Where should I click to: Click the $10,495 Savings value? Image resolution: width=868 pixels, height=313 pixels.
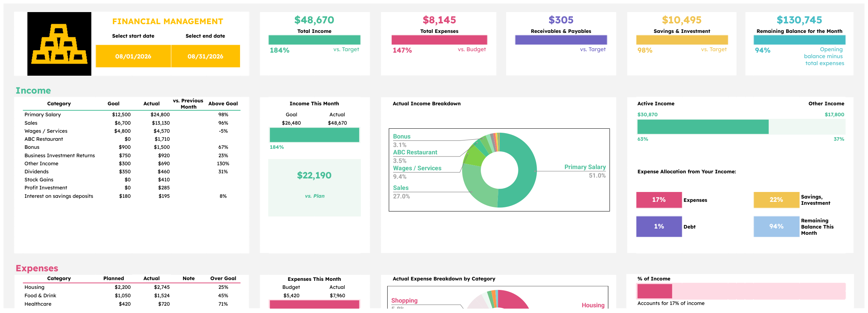click(682, 20)
